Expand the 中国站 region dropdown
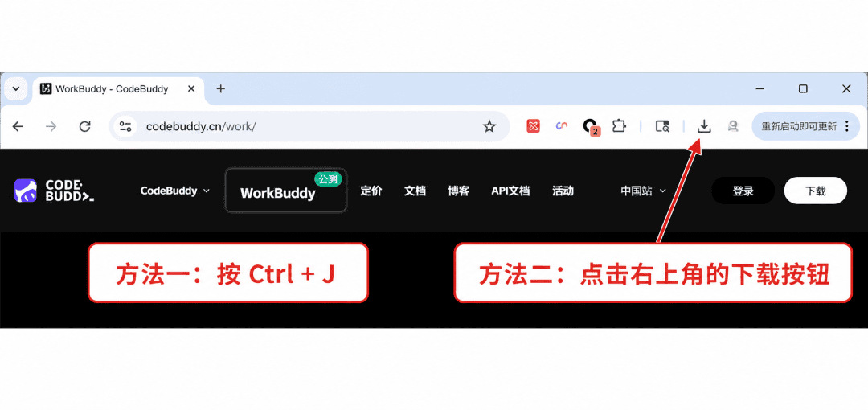Viewport: 868px width, 410px height. 643,191
